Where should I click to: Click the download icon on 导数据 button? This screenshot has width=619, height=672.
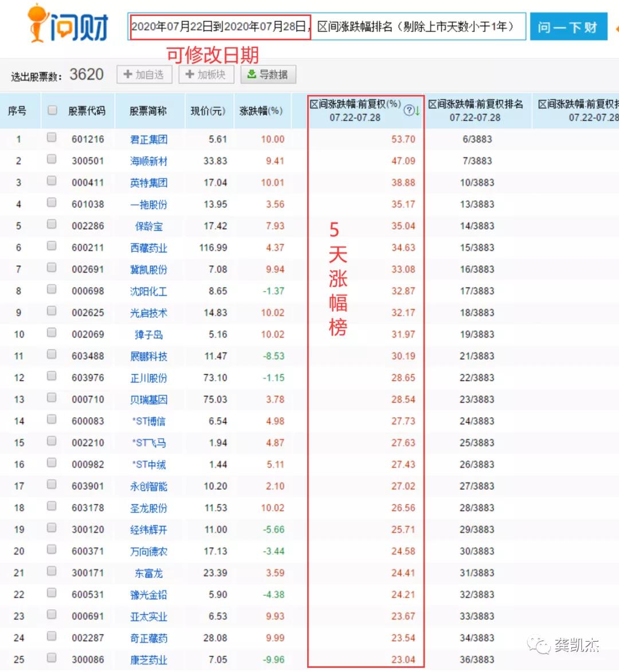[x=251, y=74]
